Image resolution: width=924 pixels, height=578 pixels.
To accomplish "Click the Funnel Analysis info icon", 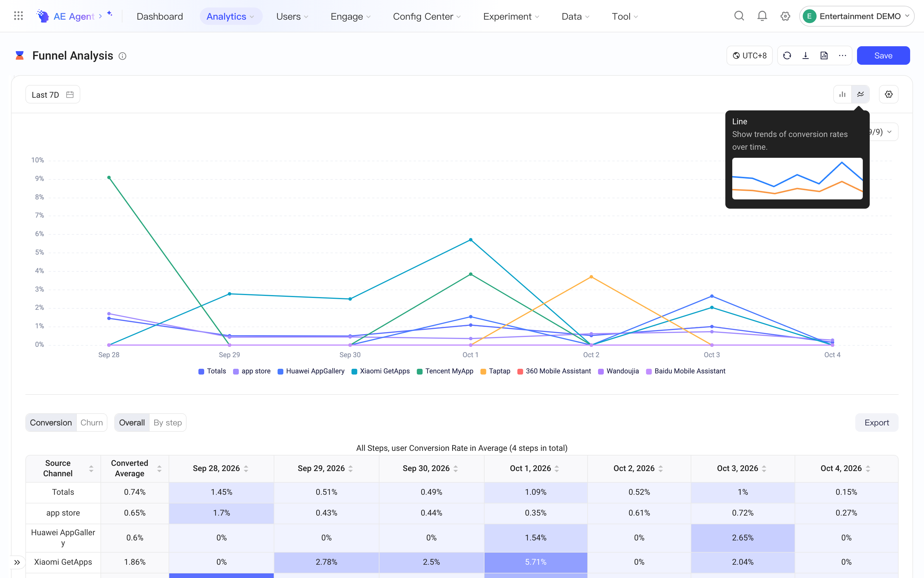I will (x=122, y=56).
